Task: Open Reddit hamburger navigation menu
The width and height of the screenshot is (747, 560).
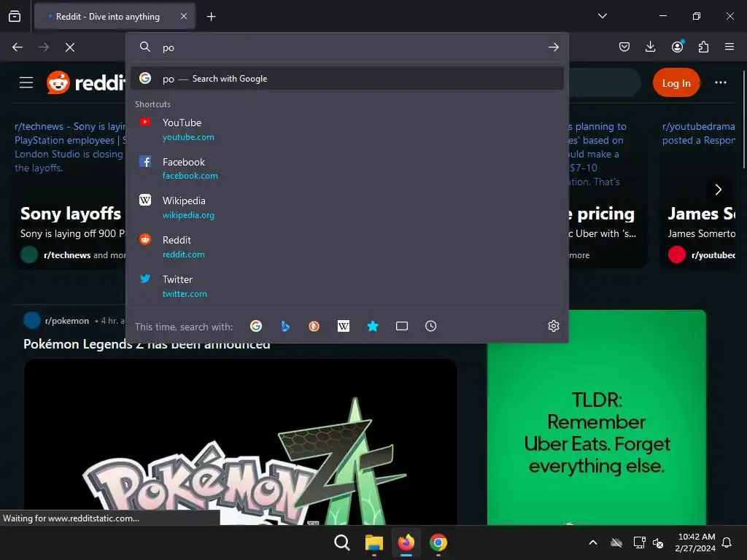Action: [26, 82]
